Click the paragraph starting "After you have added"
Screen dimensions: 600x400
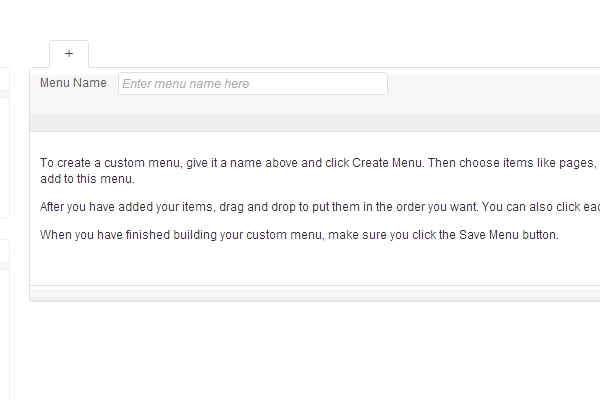(x=300, y=207)
